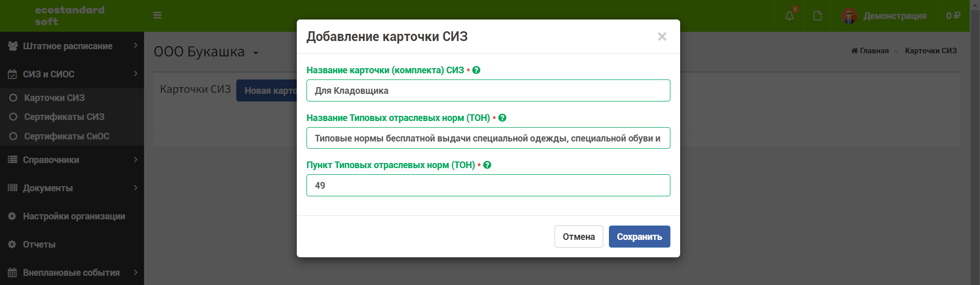This screenshot has width=980, height=285.
Task: Expand the Штатное расписание chevron
Action: tap(135, 46)
